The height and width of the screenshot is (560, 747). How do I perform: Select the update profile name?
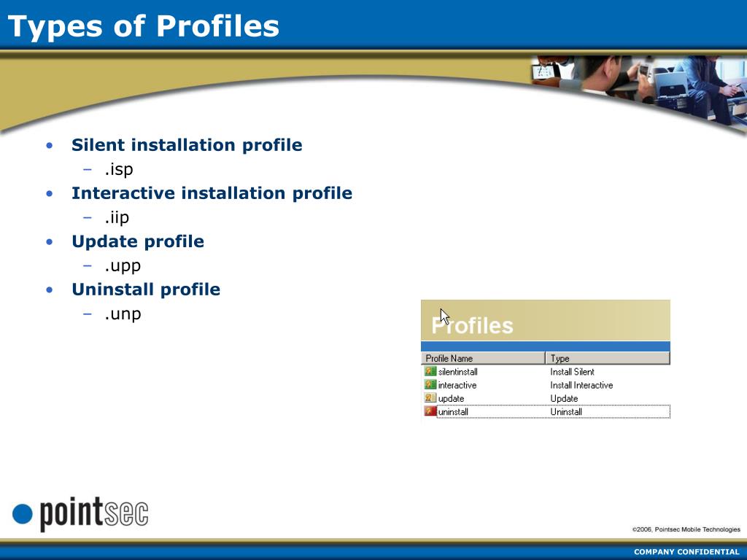click(x=451, y=399)
